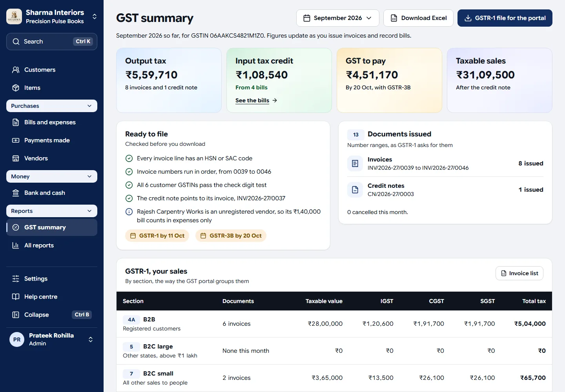Click the GST to pay card
This screenshot has height=392, width=565.
click(390, 80)
